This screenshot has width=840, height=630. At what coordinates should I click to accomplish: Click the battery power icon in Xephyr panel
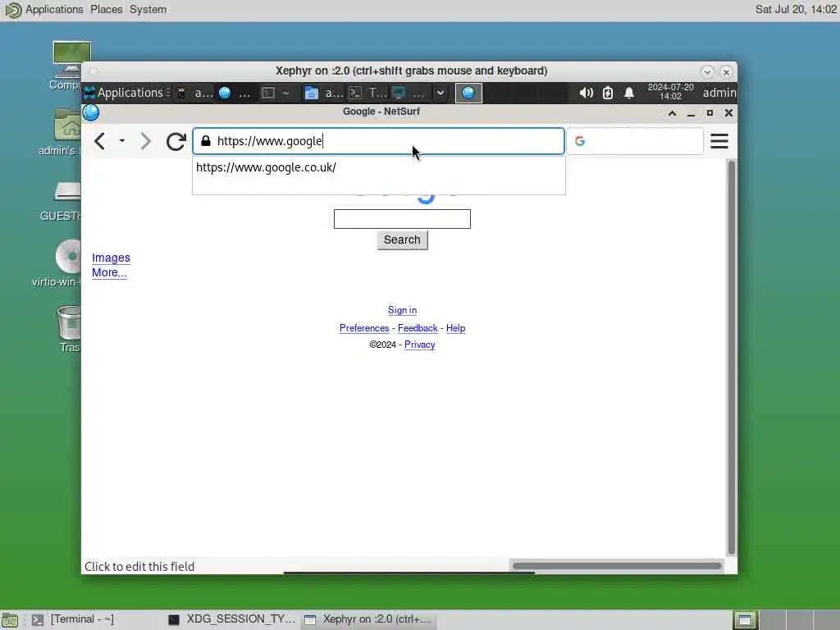coord(608,93)
